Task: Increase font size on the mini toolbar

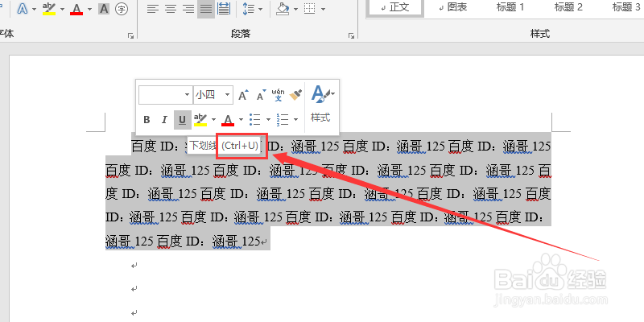Action: pyautogui.click(x=244, y=95)
